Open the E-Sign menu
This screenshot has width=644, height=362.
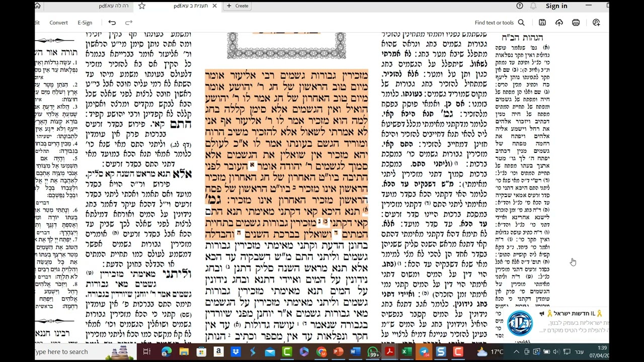85,23
